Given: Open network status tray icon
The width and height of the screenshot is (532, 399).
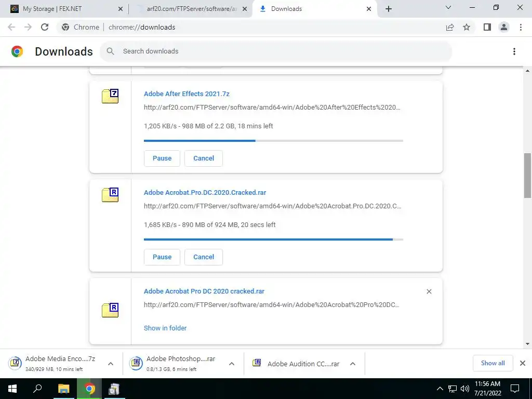Looking at the screenshot, I should point(453,389).
